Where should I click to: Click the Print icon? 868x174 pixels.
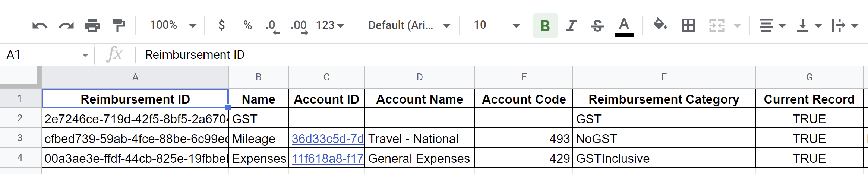92,26
